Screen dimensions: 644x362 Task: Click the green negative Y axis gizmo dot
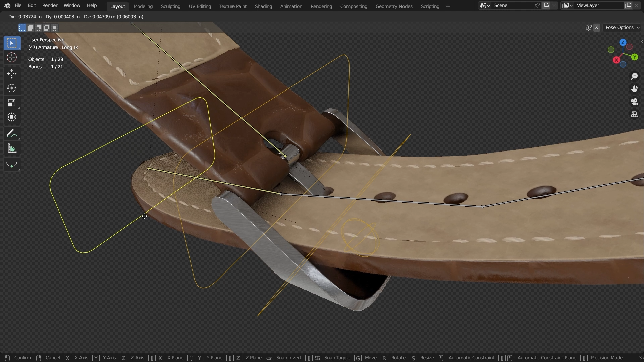click(611, 50)
